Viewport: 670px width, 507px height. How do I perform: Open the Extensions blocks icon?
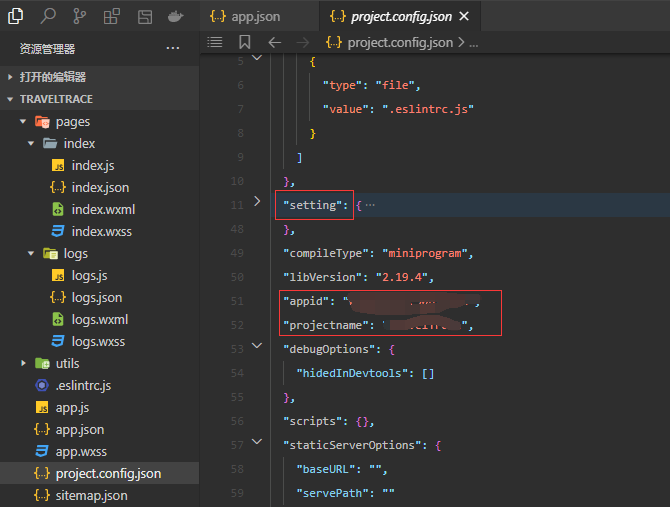tap(112, 17)
